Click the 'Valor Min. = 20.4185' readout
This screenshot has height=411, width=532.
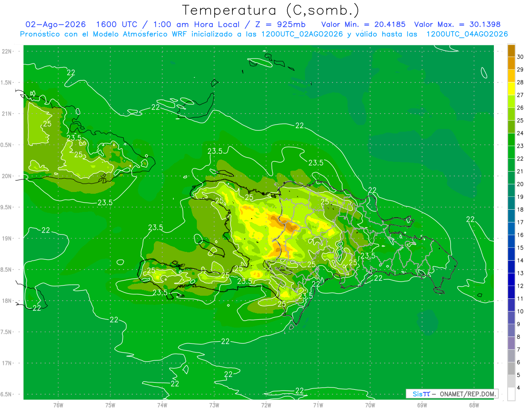point(363,24)
